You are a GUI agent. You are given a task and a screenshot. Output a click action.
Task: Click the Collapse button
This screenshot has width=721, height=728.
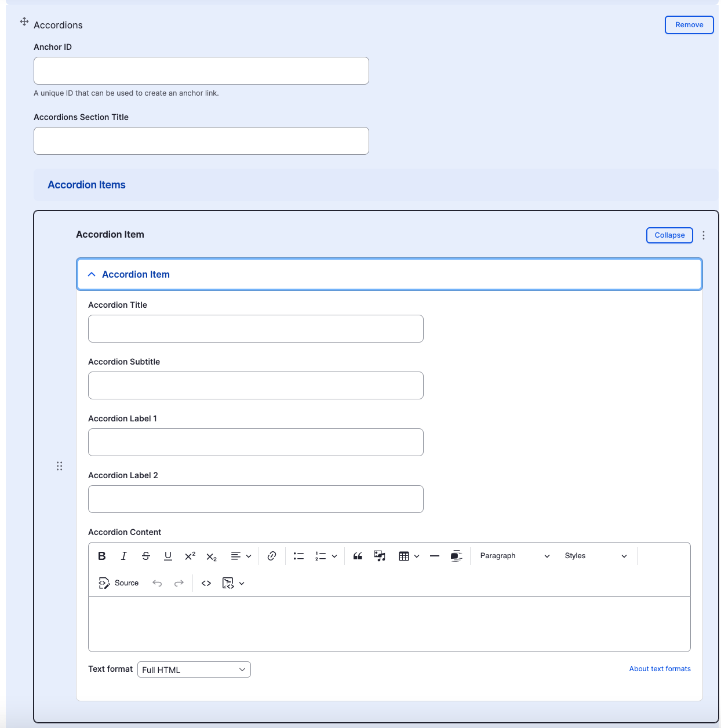tap(669, 235)
